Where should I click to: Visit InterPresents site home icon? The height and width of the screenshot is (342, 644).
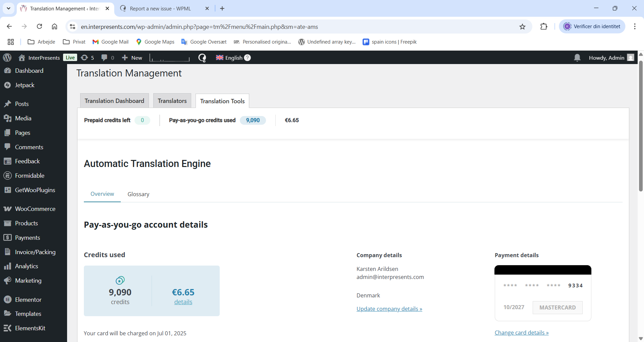click(x=22, y=58)
